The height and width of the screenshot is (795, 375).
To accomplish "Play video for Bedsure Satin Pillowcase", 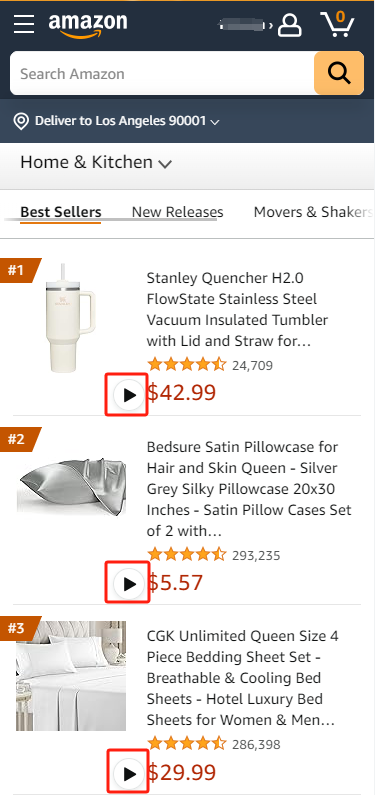I will click(127, 584).
